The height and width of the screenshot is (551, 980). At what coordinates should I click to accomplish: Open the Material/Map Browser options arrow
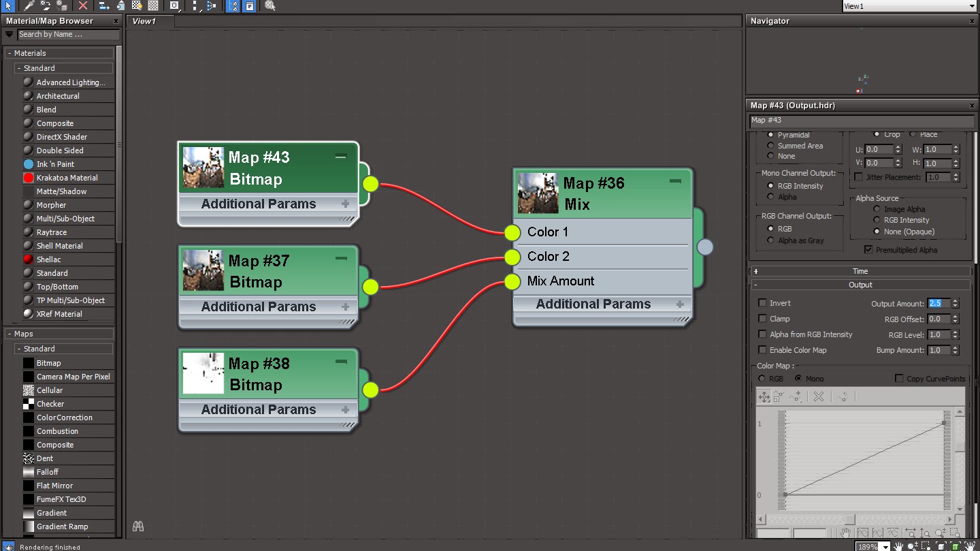point(9,35)
